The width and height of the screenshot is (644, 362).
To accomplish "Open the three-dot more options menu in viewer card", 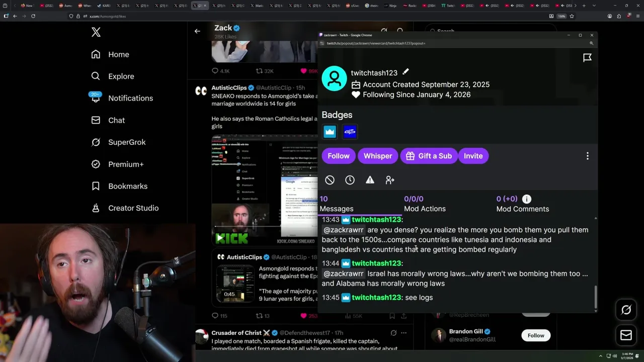I will (x=587, y=156).
